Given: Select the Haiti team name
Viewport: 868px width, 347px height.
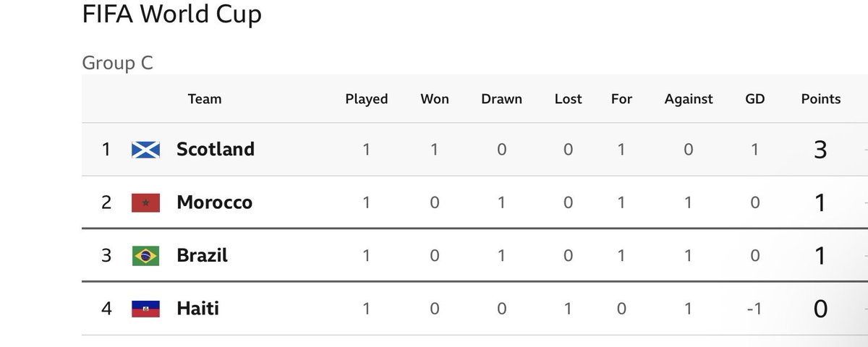Looking at the screenshot, I should click(197, 309).
